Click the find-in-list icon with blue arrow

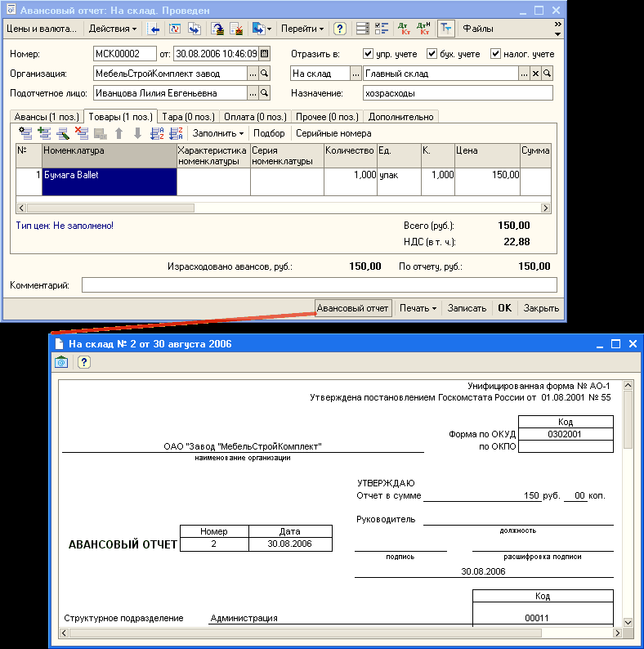point(153,29)
